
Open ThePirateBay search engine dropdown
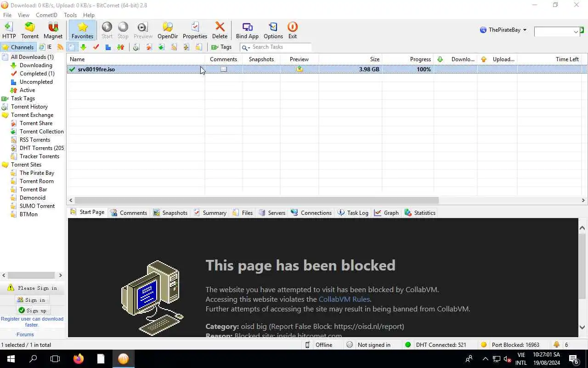[503, 30]
